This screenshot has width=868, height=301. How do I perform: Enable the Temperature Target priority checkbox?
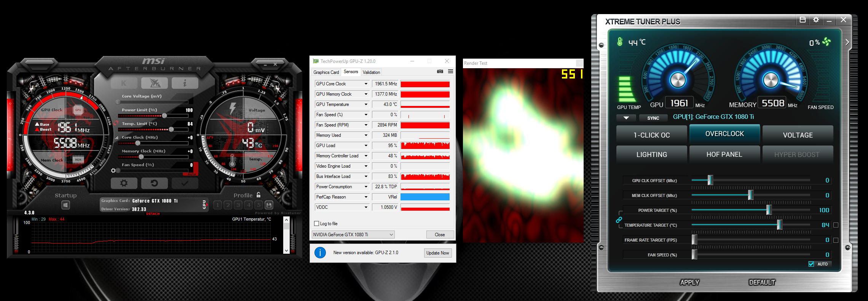836,225
